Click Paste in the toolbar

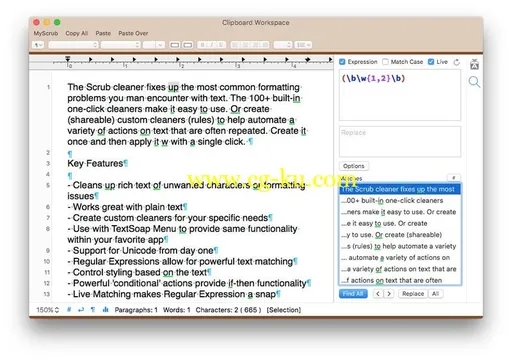click(x=103, y=33)
